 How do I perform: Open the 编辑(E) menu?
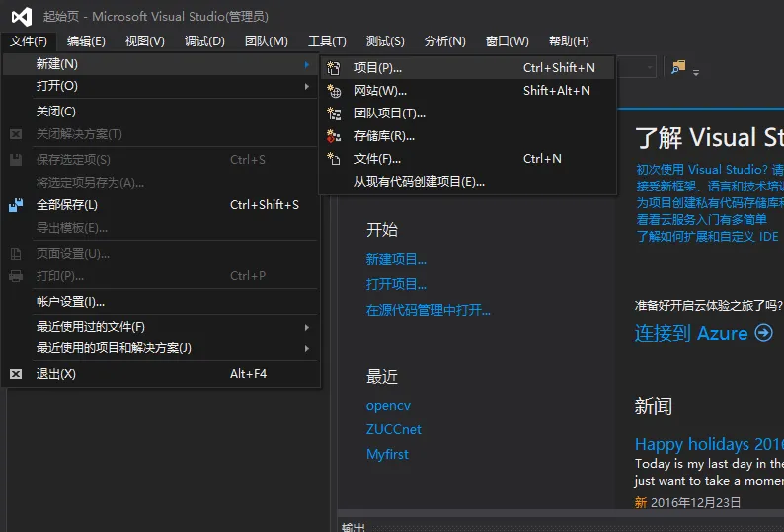[x=87, y=41]
